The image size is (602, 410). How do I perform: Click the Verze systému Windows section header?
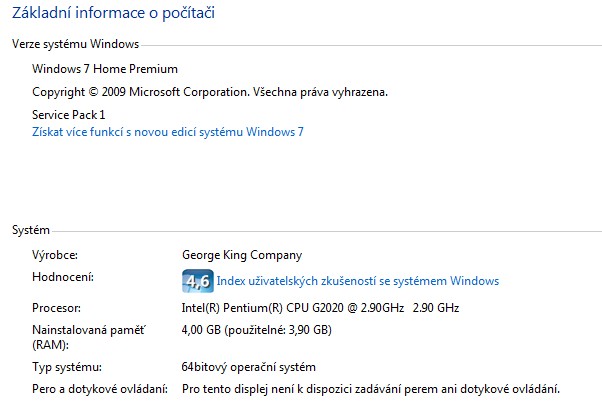(75, 44)
